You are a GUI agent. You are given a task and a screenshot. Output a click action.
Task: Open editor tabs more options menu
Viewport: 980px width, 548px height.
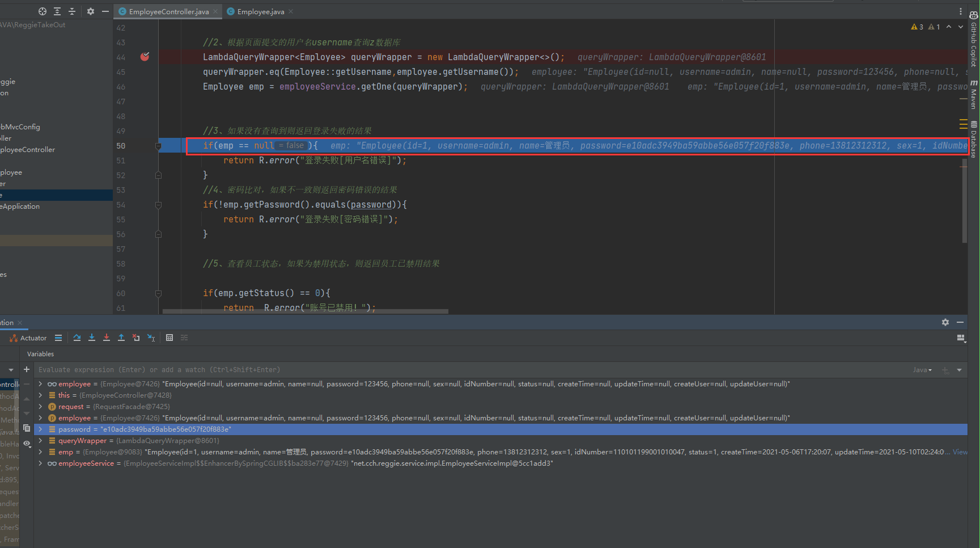coord(960,11)
